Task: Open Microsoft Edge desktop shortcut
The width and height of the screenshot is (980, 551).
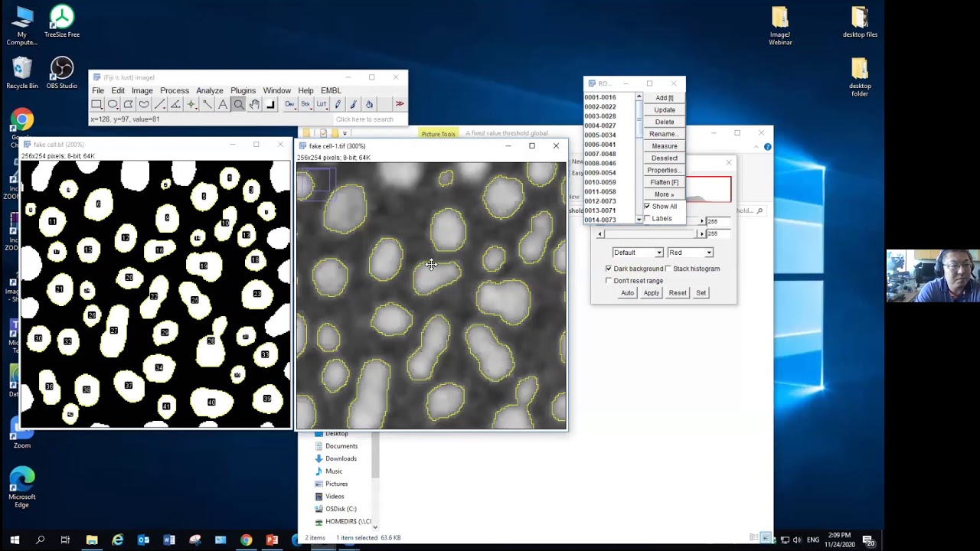Action: point(21,487)
